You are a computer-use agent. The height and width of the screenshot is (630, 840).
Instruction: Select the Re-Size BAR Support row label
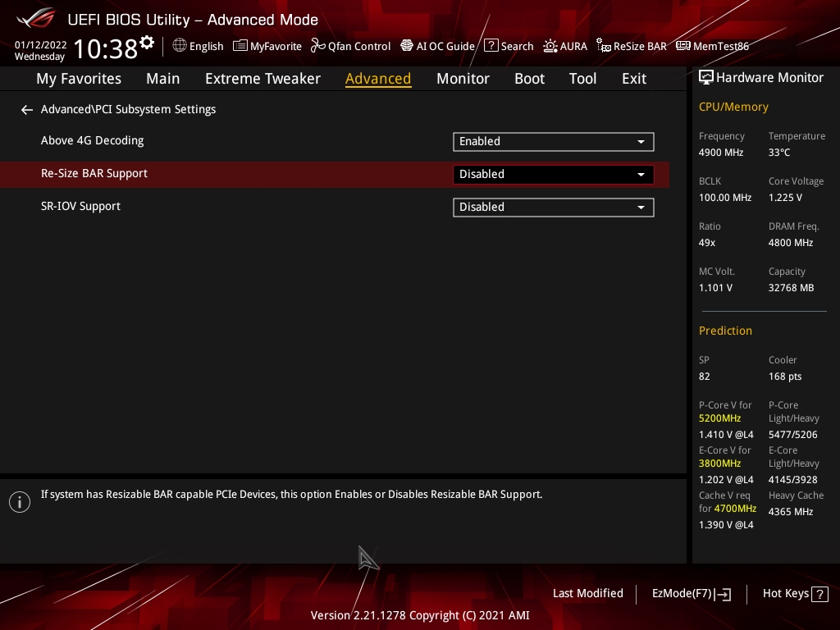(94, 174)
